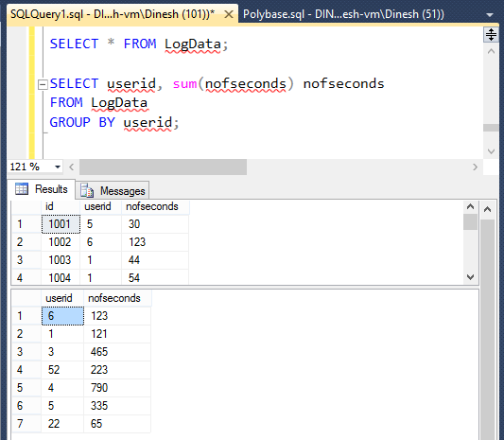
Task: Click the first grid's scrollbar thumb
Action: coord(470,222)
